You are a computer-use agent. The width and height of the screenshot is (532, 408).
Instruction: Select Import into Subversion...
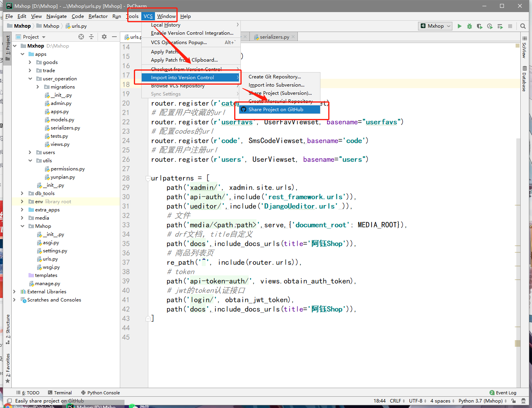[x=279, y=85]
